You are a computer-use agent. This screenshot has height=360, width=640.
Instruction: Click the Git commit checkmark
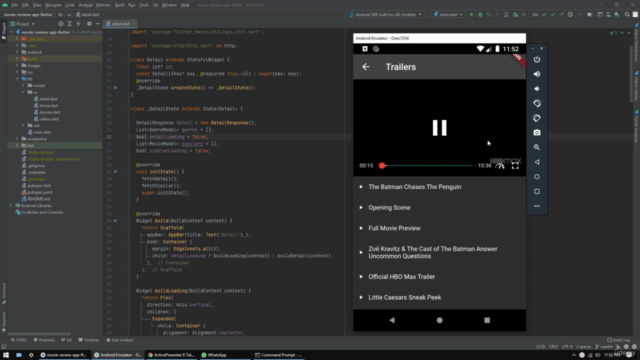553,15
